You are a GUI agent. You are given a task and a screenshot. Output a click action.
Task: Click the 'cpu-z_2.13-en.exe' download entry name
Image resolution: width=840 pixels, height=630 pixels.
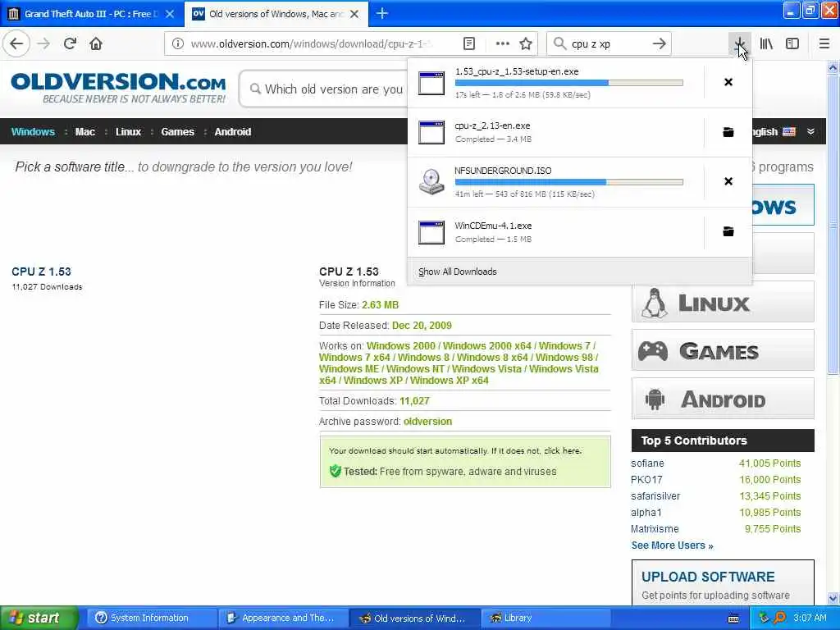(x=492, y=126)
